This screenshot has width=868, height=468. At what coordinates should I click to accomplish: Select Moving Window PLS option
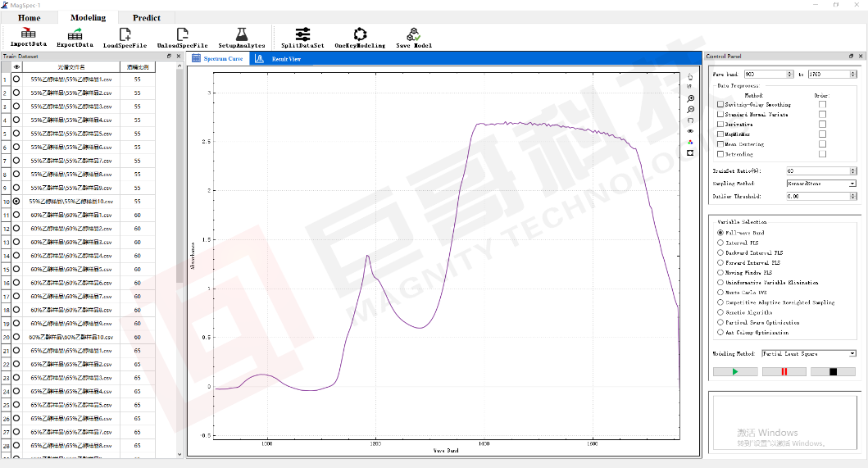pos(720,272)
